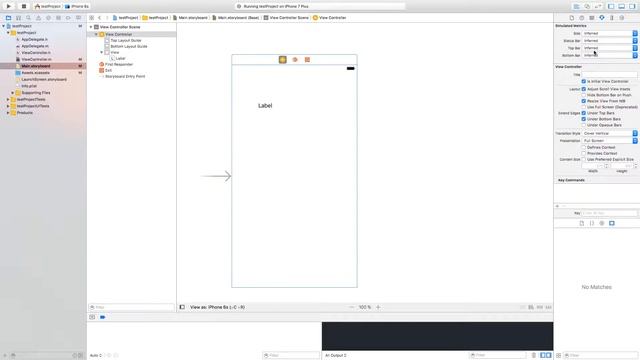Enable Hide Bottom Bar on Push
640x360 pixels.
click(x=584, y=95)
